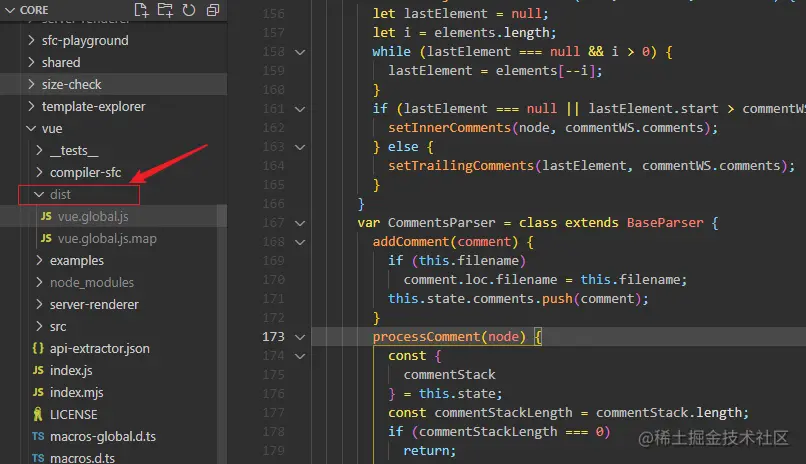Collapse the CORE section chevron
Viewport: 806px width, 464px height.
(x=10, y=10)
